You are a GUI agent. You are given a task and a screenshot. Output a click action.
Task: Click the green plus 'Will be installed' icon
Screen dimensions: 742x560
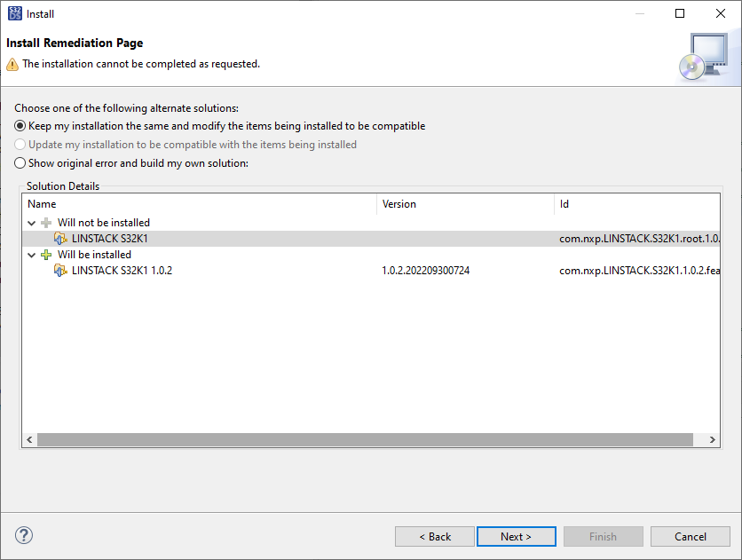click(x=47, y=255)
